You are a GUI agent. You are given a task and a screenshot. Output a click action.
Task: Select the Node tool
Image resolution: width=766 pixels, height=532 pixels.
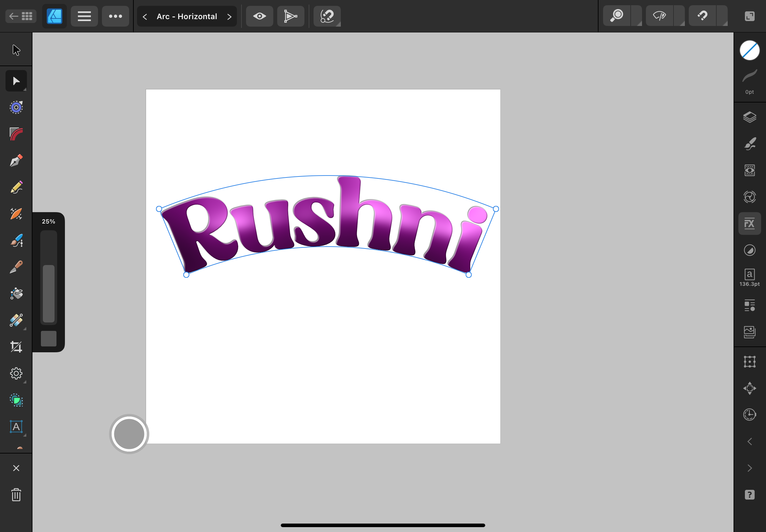16,81
